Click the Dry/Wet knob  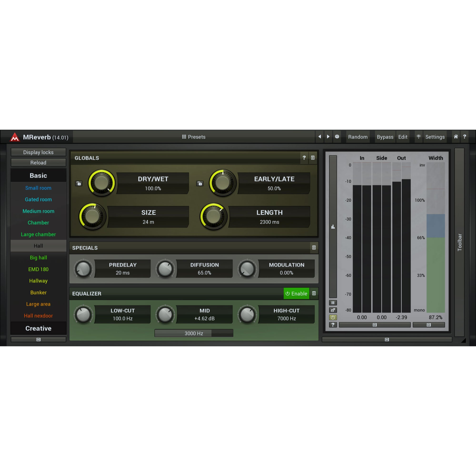pos(102,183)
